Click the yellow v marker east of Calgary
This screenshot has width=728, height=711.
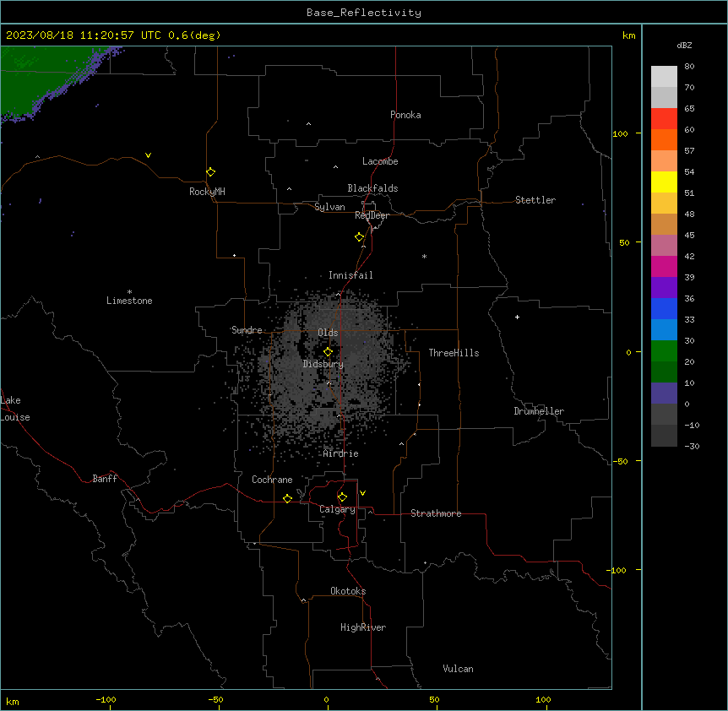tap(362, 493)
